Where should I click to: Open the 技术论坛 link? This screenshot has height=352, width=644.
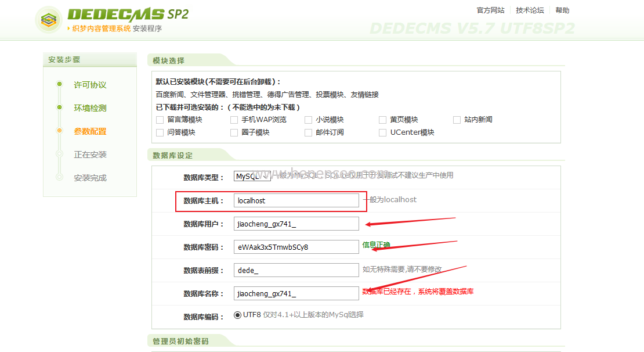click(x=530, y=10)
